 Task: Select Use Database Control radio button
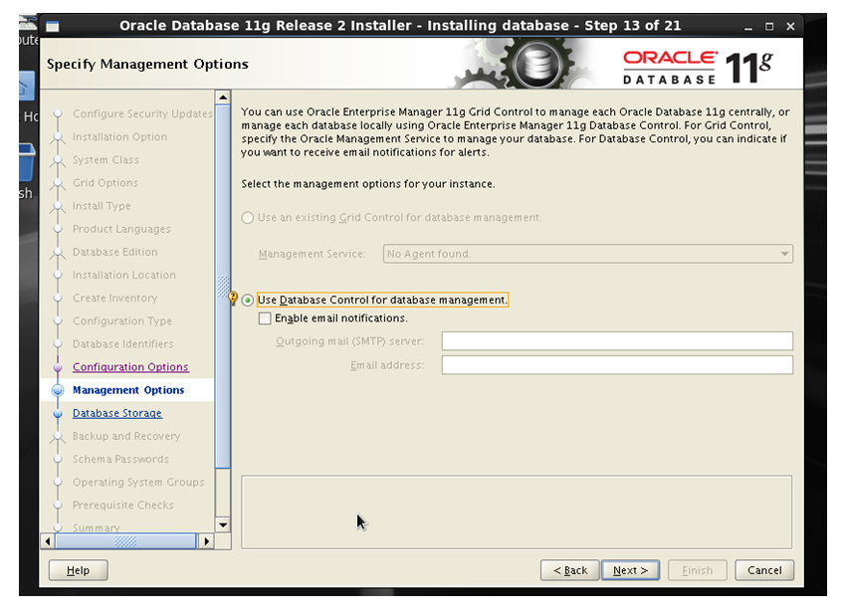point(248,301)
